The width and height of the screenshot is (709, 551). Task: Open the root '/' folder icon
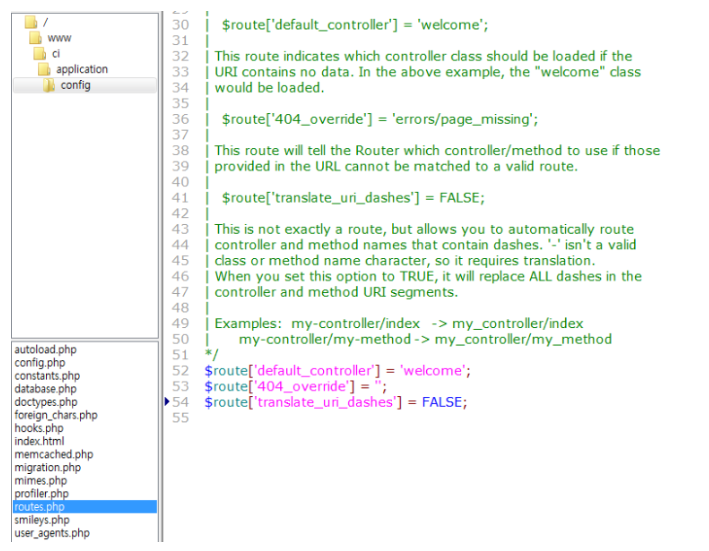(31, 22)
